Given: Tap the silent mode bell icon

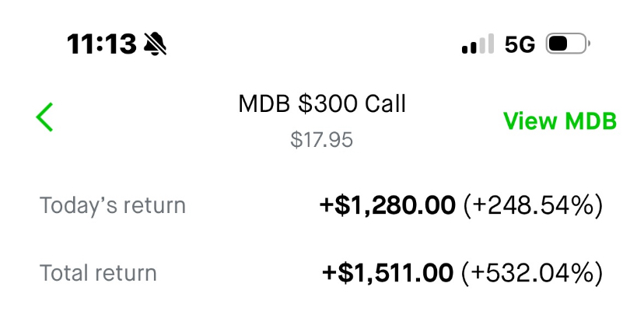Looking at the screenshot, I should pos(156,44).
